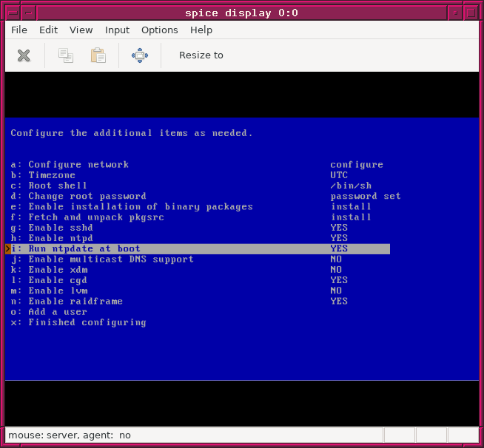The height and width of the screenshot is (448, 484).
Task: Select the 'Enable sshd' line
Action: 57,228
